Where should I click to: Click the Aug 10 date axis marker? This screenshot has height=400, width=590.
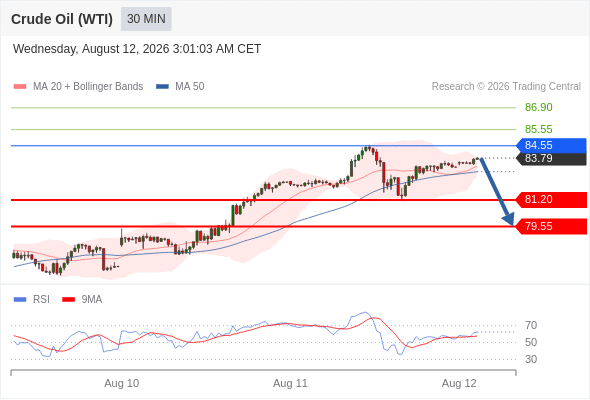[x=122, y=383]
